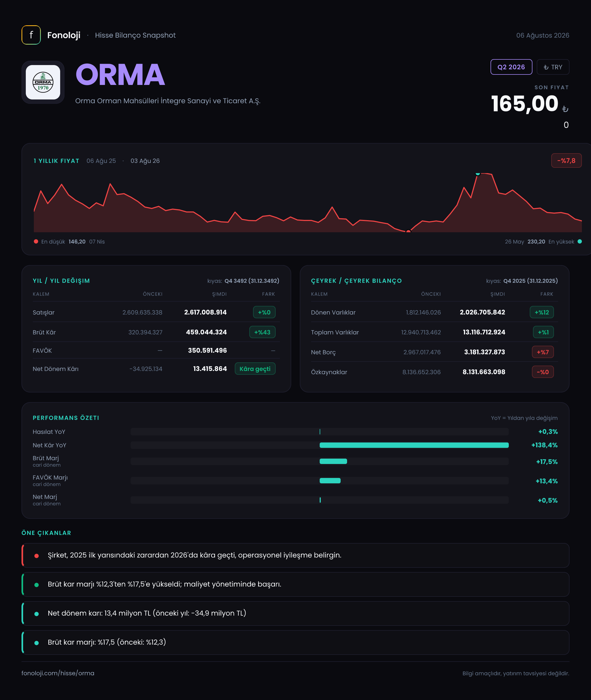Click the Dönen Varlıklar value 2.026.705.842
This screenshot has height=700, width=591.
coord(482,312)
